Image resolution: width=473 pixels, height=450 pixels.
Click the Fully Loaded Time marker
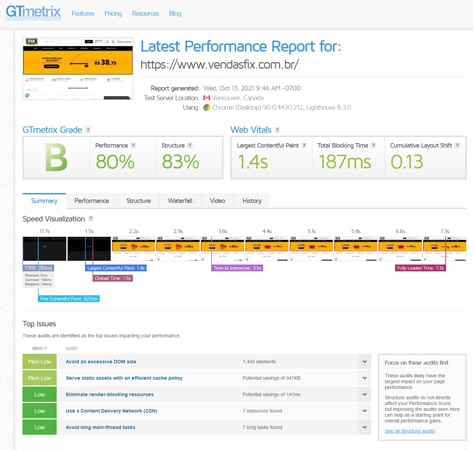coord(420,268)
